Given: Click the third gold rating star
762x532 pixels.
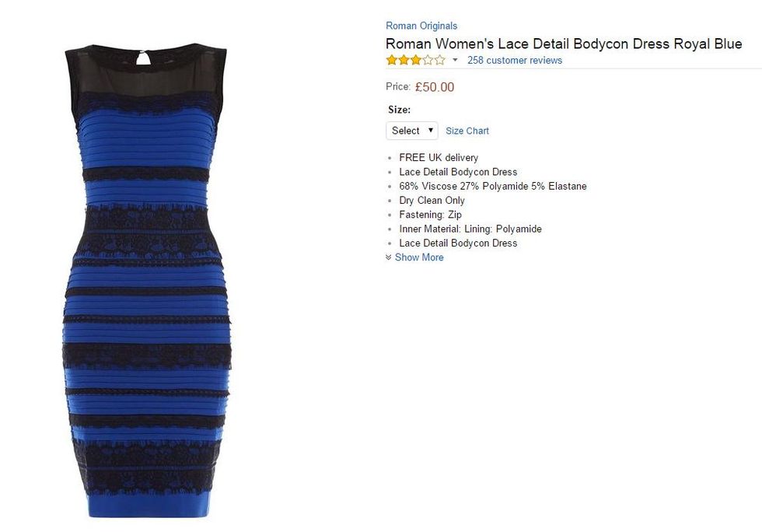Looking at the screenshot, I should click(x=415, y=61).
